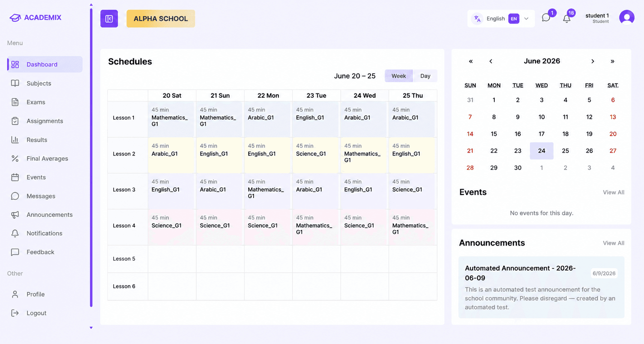Jump forward one year in calendar
This screenshot has height=344, width=644.
pyautogui.click(x=612, y=61)
